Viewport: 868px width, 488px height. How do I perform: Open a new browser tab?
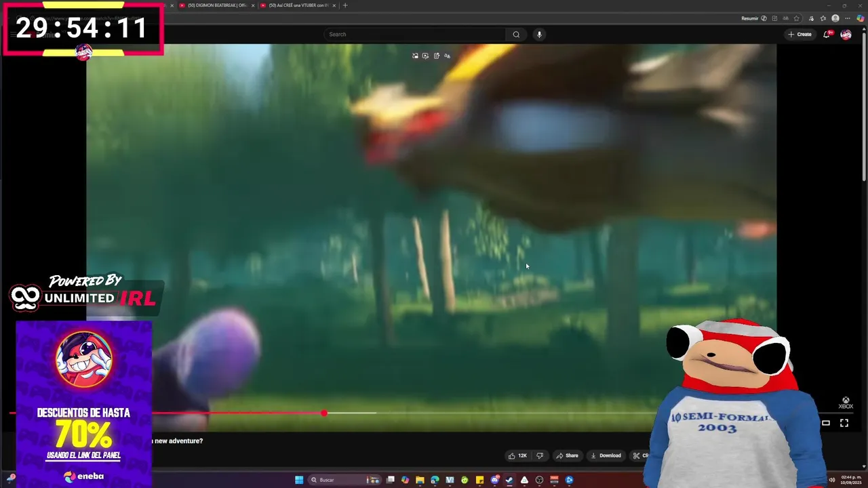[x=345, y=5]
